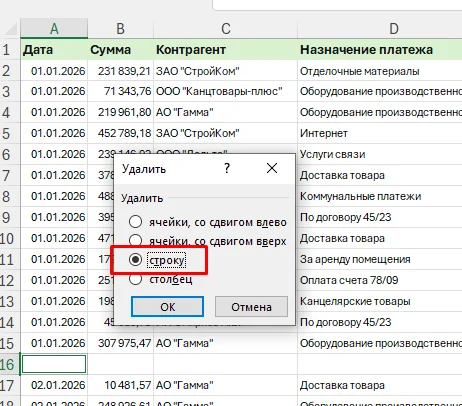Select column B header
The width and height of the screenshot is (462, 406).
120,29
